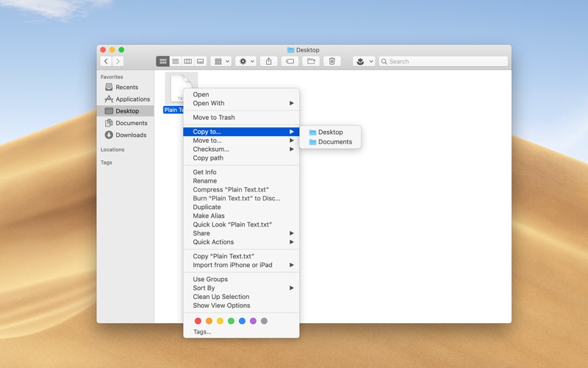Screen dimensions: 588x368
Task: Select Downloads in the sidebar
Action: click(125, 135)
